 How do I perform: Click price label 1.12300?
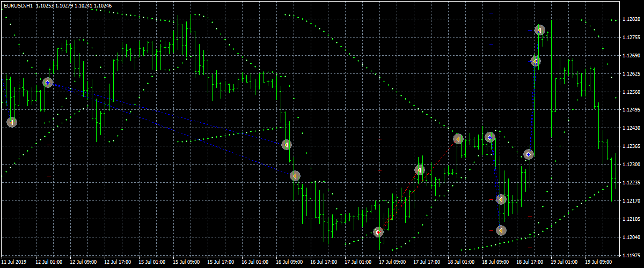(631, 165)
